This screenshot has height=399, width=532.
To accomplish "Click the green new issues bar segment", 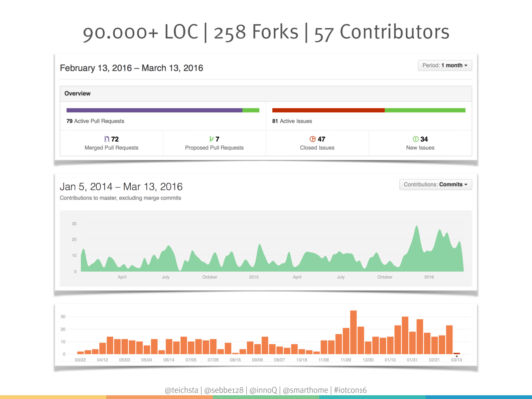I will tap(425, 110).
